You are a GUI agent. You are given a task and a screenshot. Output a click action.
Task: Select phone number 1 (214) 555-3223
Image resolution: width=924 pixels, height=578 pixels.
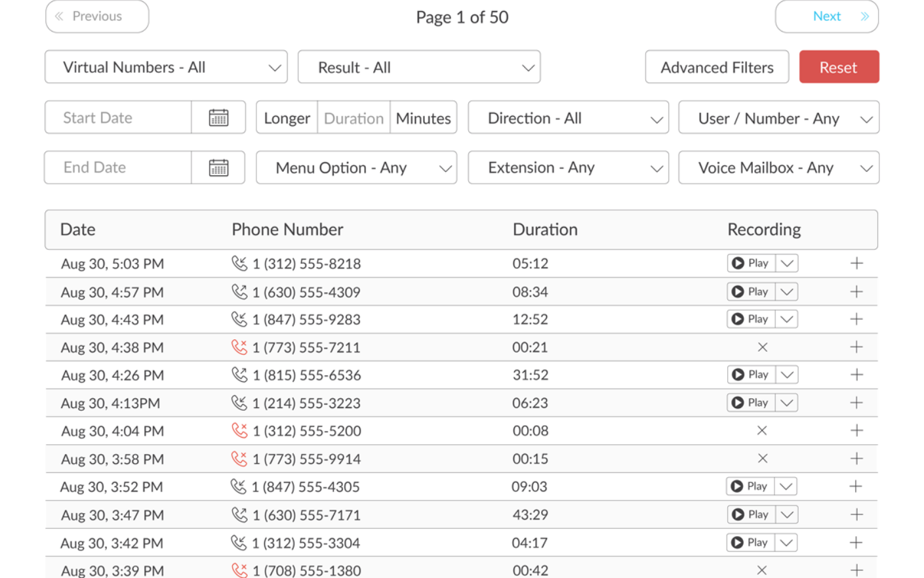(x=306, y=403)
